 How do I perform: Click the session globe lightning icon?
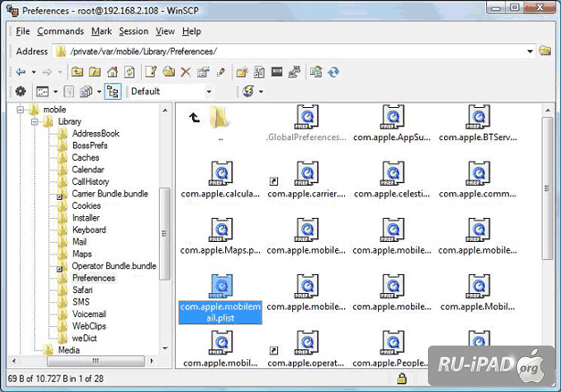tap(248, 92)
